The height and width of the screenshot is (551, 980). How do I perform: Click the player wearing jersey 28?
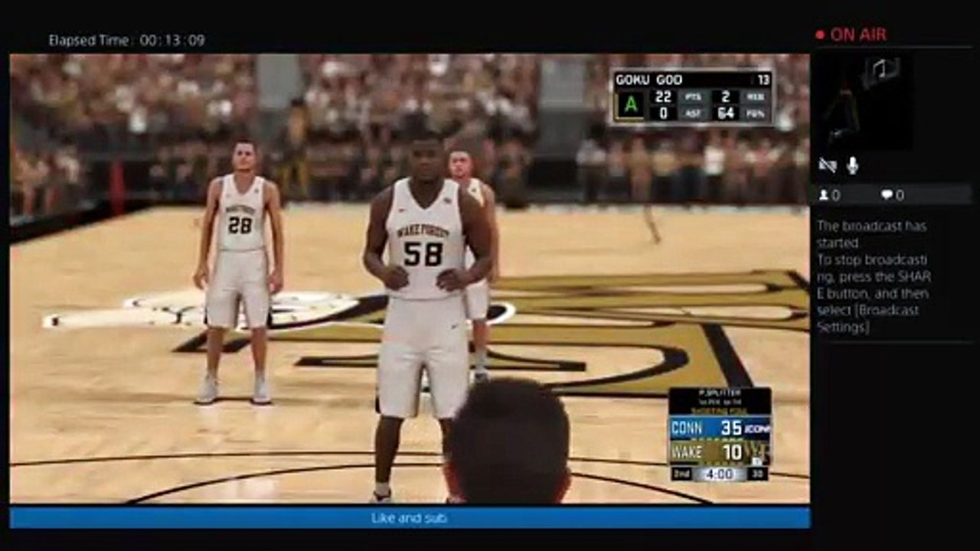[x=238, y=272]
